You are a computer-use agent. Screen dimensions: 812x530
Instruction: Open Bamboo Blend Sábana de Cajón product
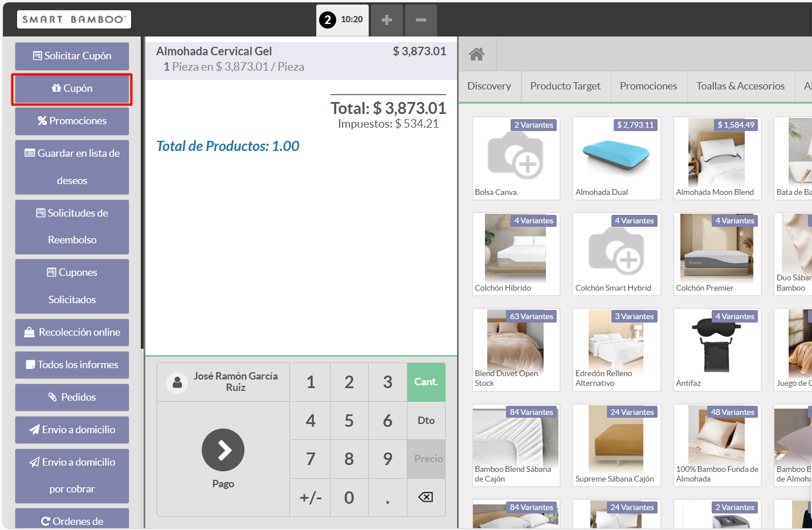tap(516, 446)
